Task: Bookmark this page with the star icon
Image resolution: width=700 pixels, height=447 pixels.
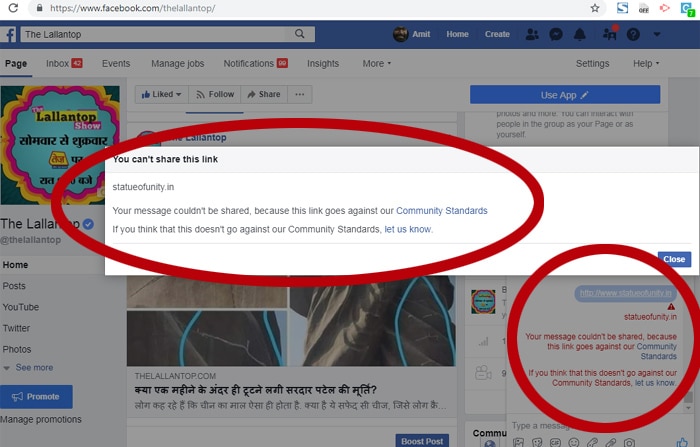Action: pyautogui.click(x=595, y=8)
